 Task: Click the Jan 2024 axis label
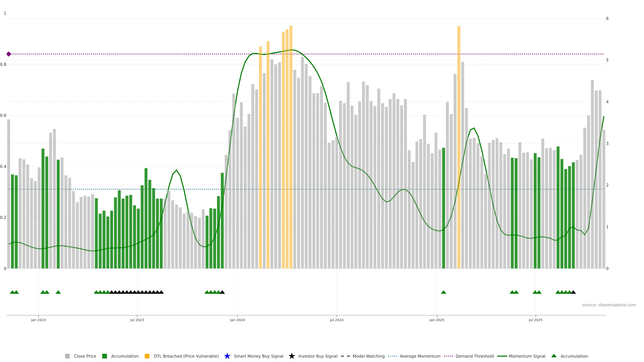[237, 320]
